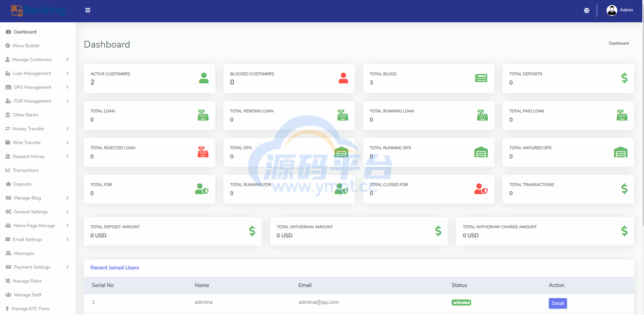Click the list icon on Total Blogs card
The width and height of the screenshot is (644, 315).
(481, 78)
